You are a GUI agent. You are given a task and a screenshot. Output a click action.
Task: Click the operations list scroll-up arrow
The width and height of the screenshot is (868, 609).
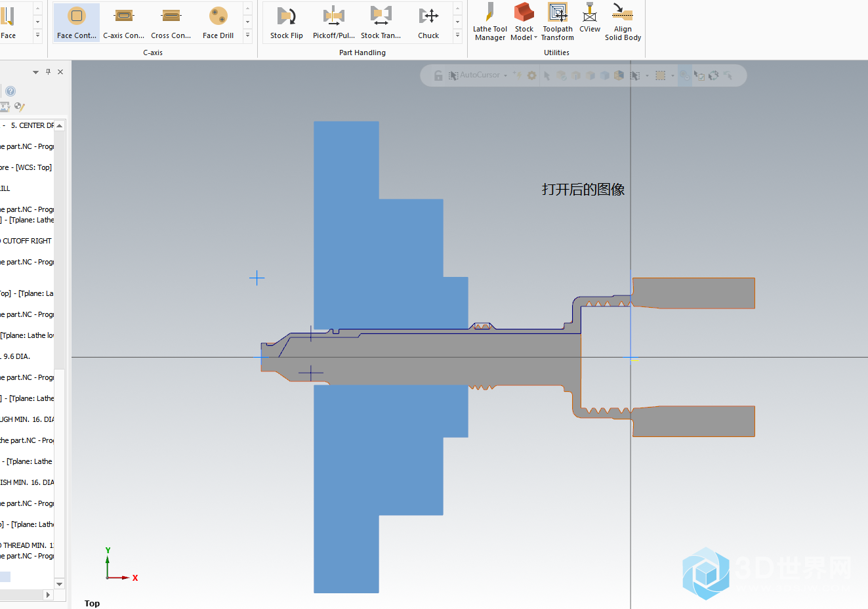[x=60, y=125]
